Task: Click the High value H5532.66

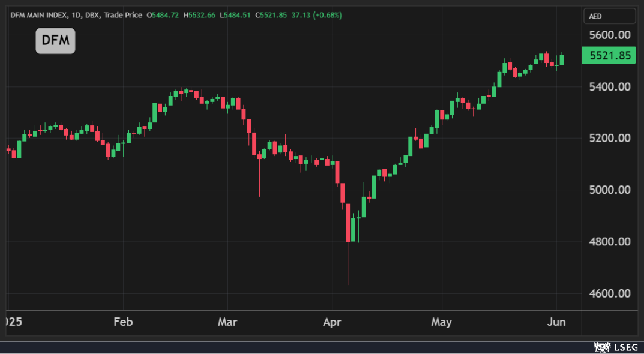Action: coord(201,15)
